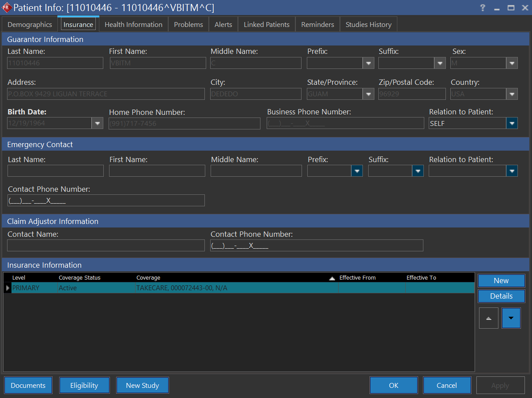This screenshot has height=398, width=532.
Task: Check patient Eligibility
Action: 84,385
